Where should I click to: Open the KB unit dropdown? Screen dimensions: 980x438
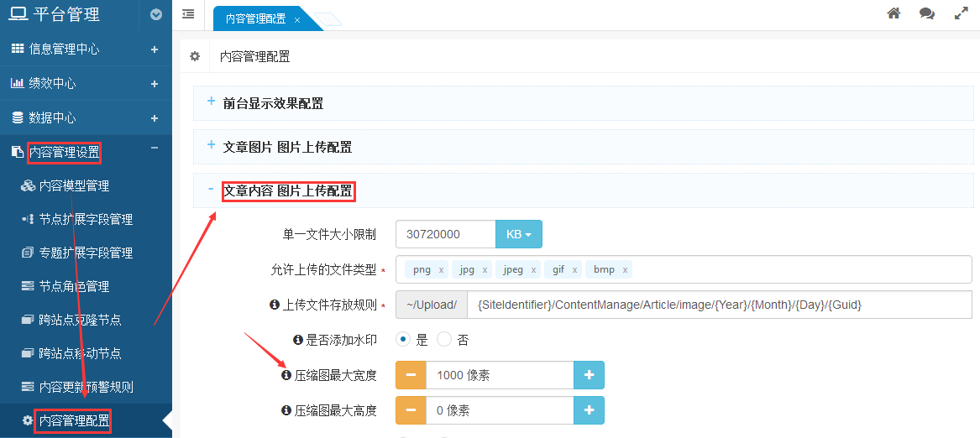coord(519,234)
